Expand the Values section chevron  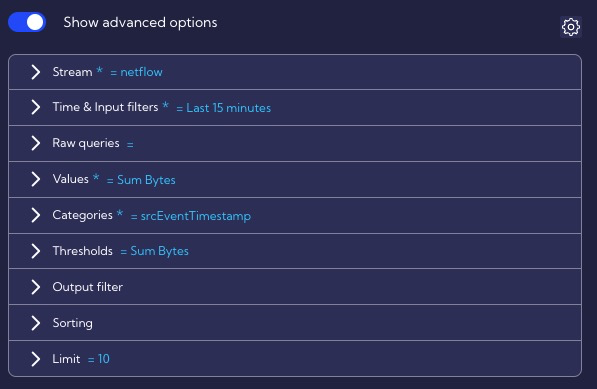pos(35,179)
